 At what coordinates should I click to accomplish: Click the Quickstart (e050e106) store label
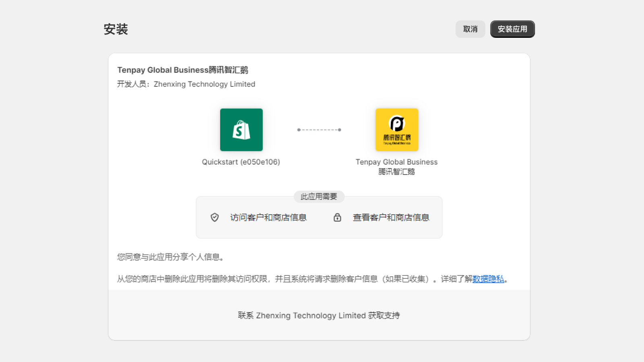pos(241,162)
